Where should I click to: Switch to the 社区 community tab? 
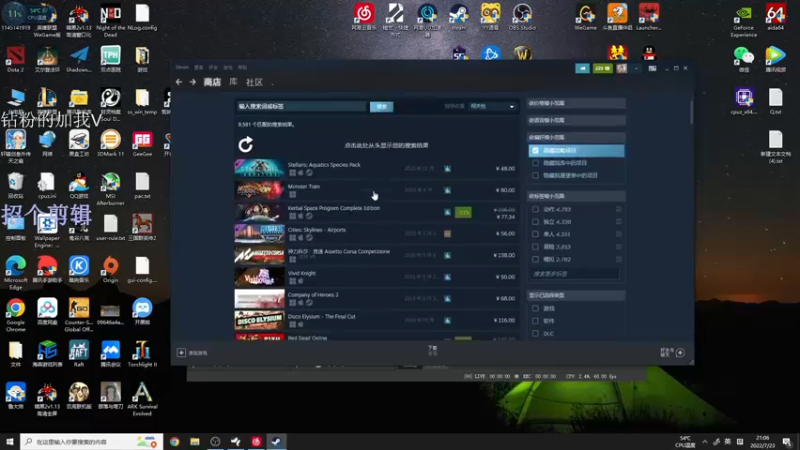(254, 82)
